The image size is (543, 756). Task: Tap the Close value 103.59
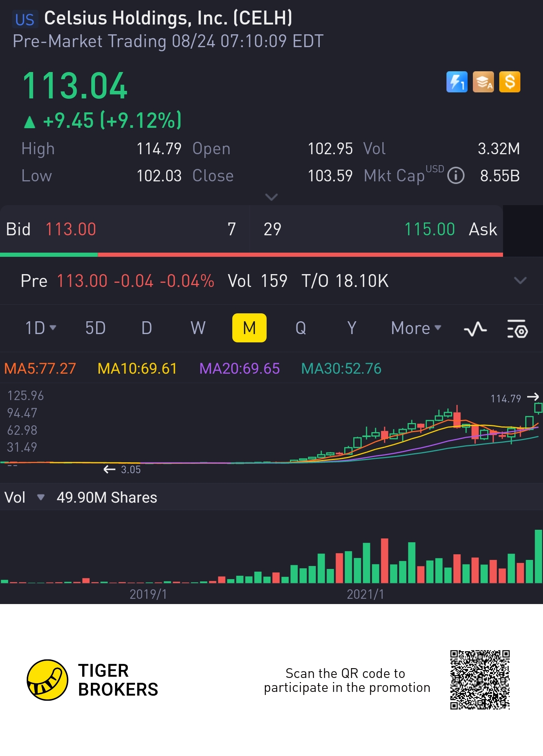tap(330, 176)
